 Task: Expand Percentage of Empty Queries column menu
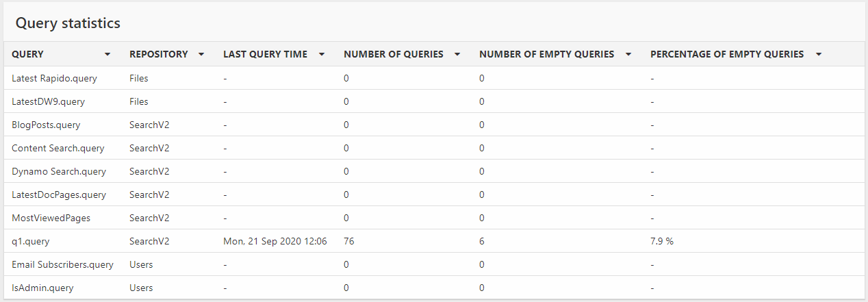818,54
